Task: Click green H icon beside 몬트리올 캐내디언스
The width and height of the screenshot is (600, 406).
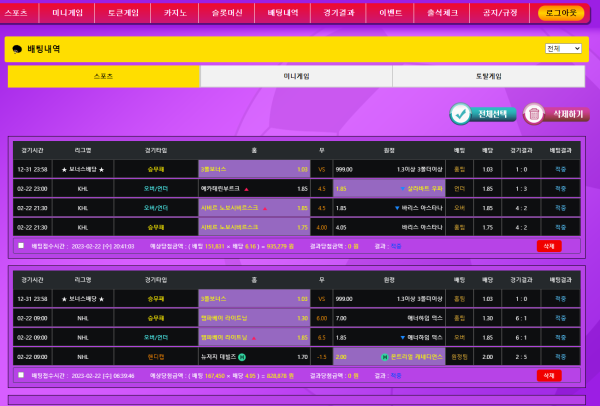Action: click(x=385, y=356)
